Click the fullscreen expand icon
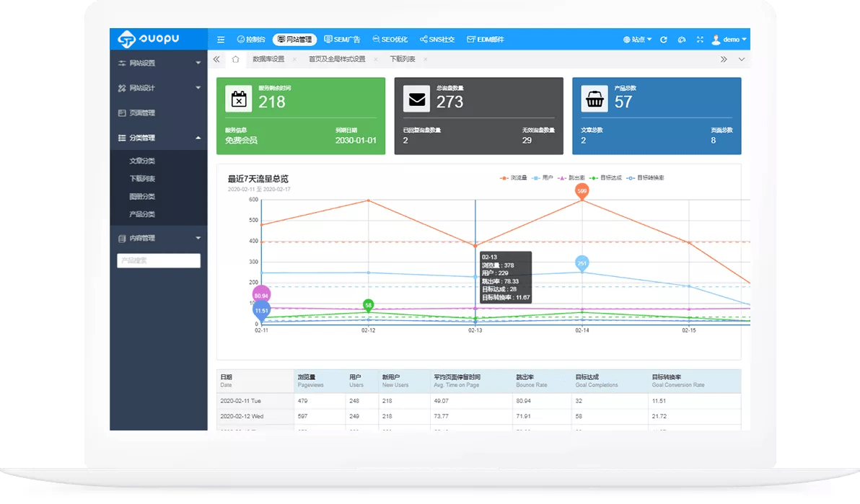This screenshot has width=860, height=504. 700,40
